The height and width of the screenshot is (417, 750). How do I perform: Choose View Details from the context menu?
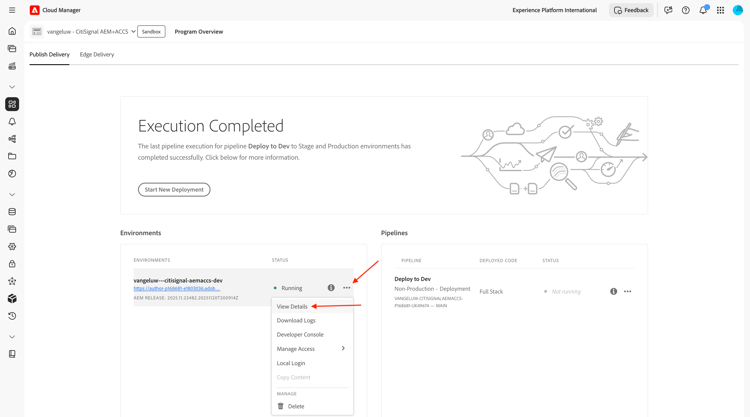point(292,307)
